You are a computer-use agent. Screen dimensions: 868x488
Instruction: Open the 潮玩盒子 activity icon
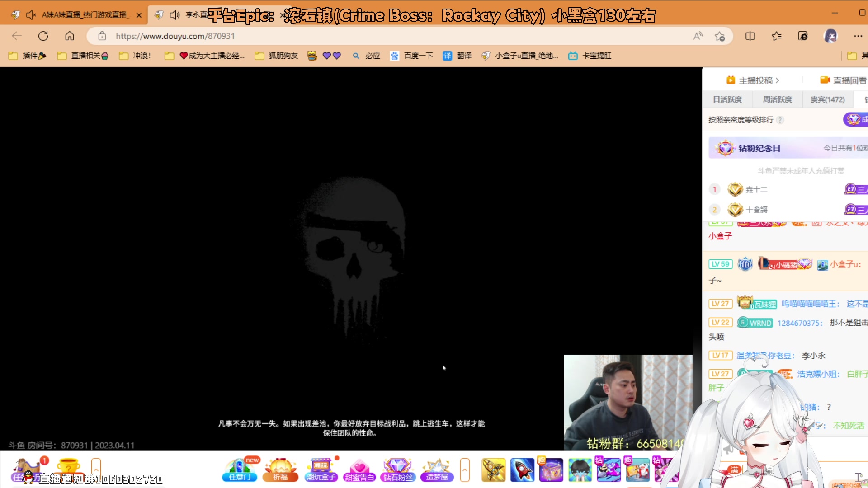click(321, 470)
